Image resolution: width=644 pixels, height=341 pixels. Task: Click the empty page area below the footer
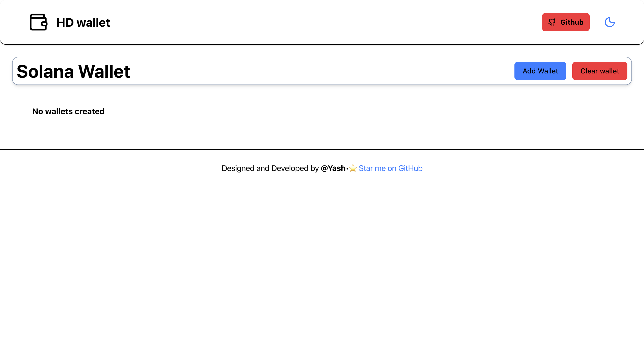point(322,251)
